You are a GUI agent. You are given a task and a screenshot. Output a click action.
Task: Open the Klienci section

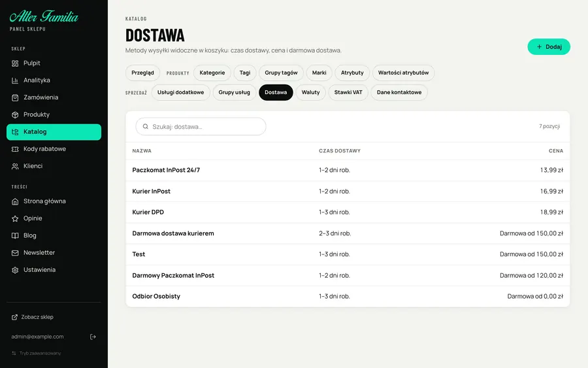[54, 166]
